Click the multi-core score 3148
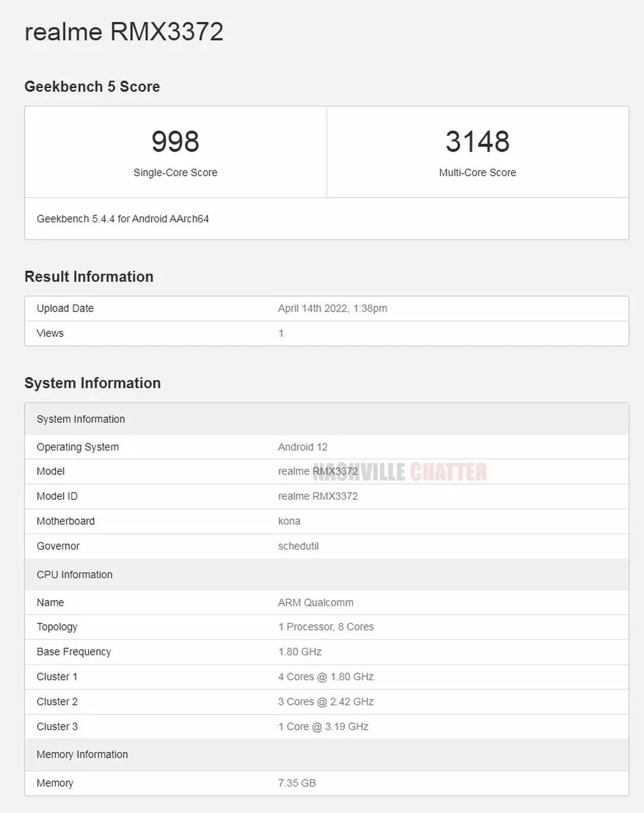The image size is (644, 813). [x=477, y=142]
